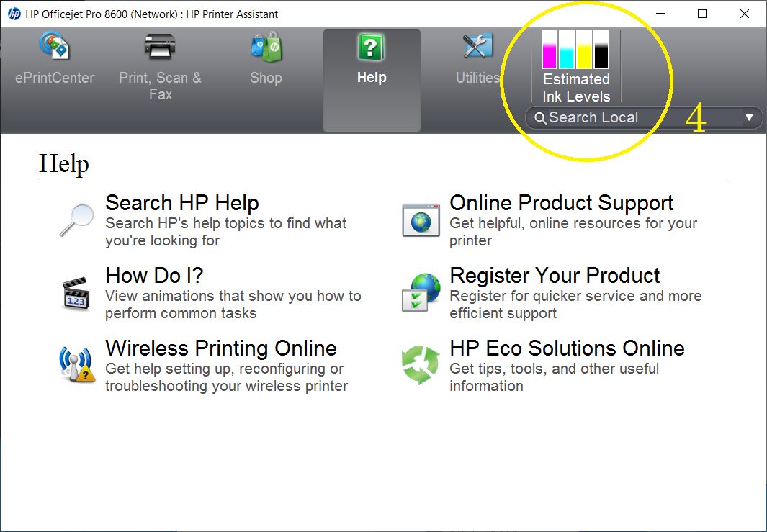This screenshot has width=767, height=532.
Task: Click the window title "HP Officejet Pro 8600 (Network)"
Action: [x=102, y=14]
